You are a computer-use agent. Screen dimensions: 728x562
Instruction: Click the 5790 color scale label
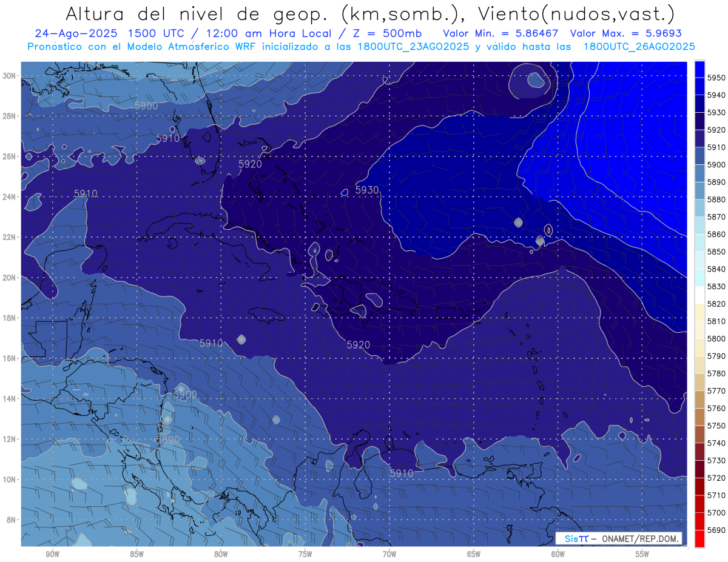[716, 356]
